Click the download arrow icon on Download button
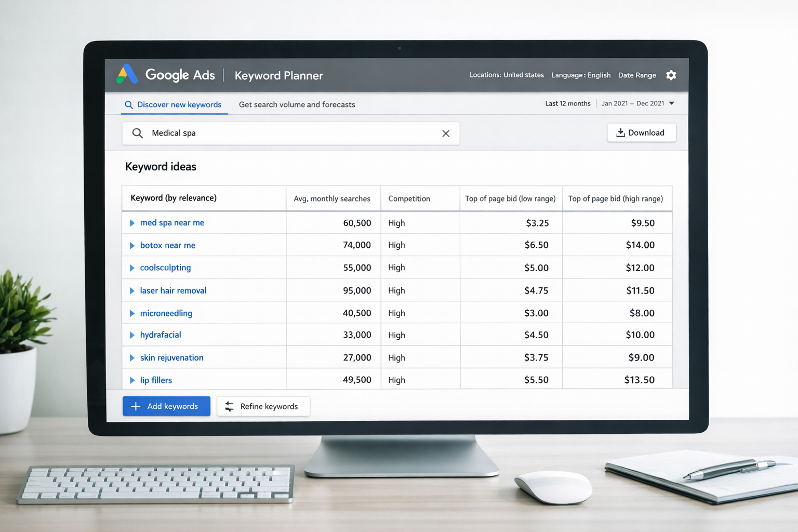 tap(620, 132)
